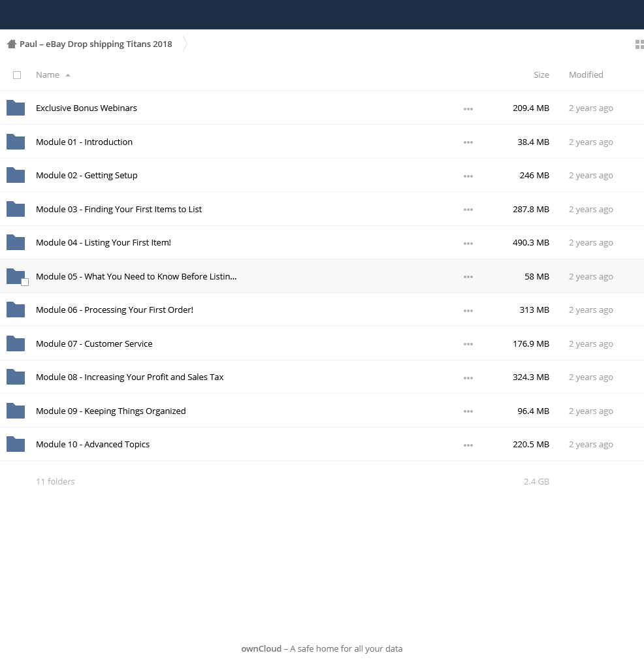
Task: Tick the select-all checkbox in the header
Action: pyautogui.click(x=17, y=75)
